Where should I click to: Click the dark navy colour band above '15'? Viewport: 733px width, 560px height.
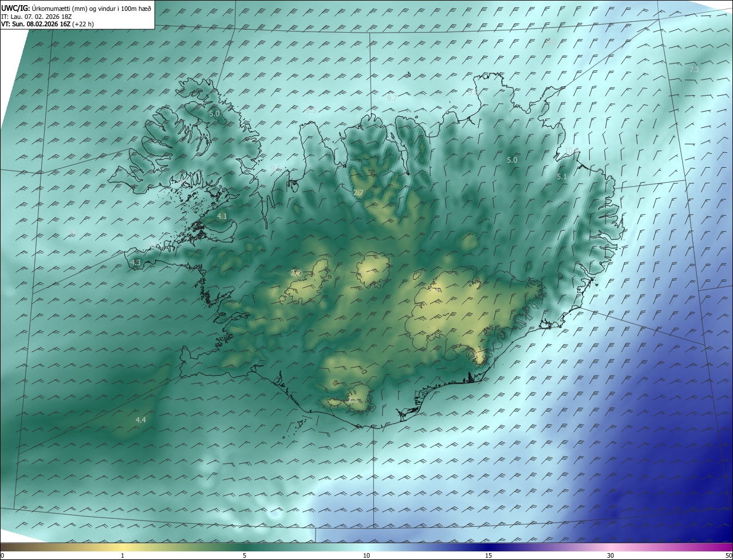tap(488, 547)
